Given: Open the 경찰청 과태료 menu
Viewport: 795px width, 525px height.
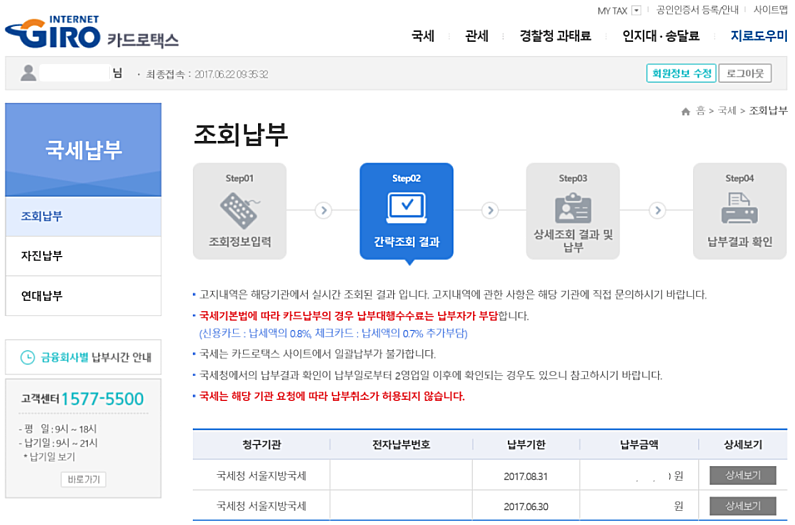Looking at the screenshot, I should click(555, 36).
